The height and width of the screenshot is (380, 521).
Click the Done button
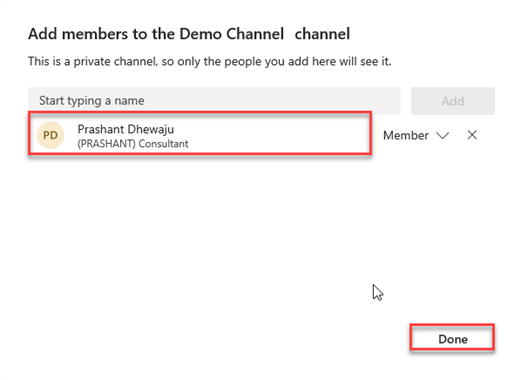pos(452,339)
